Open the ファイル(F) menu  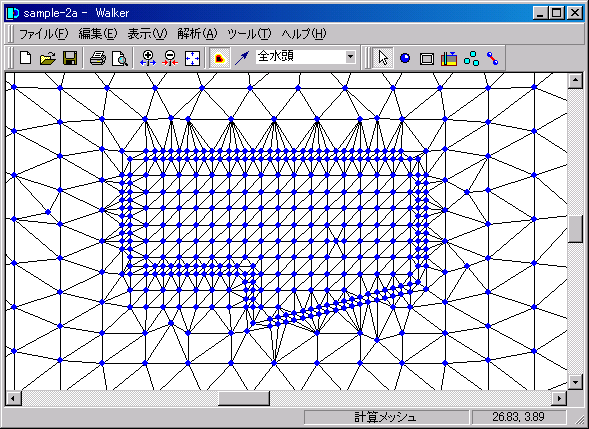43,34
